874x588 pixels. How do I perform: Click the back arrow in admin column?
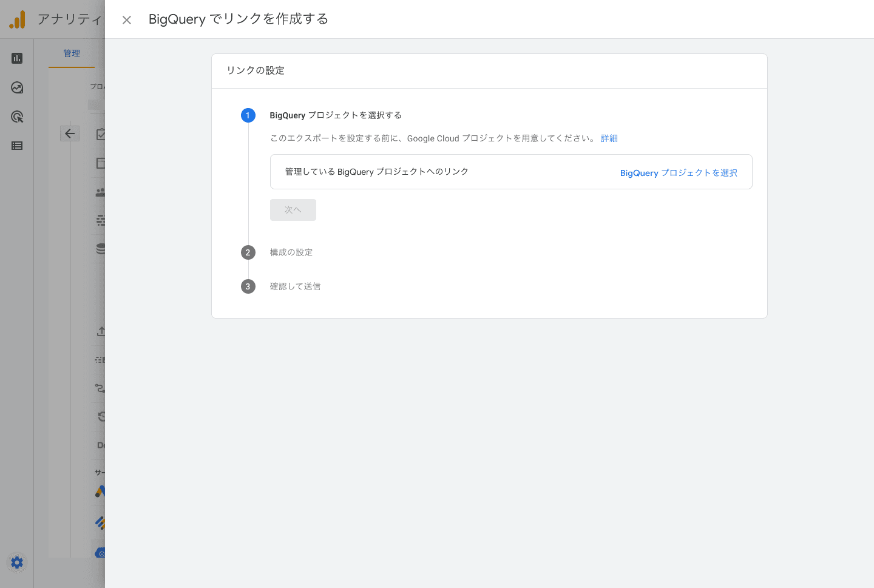[70, 133]
